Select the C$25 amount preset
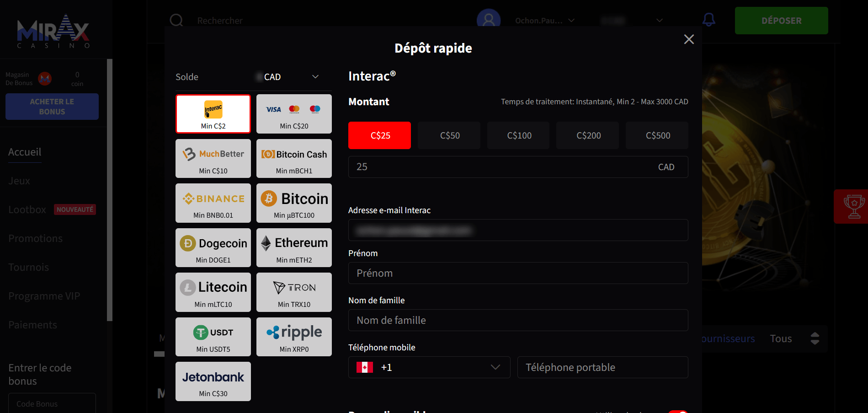Viewport: 868px width, 413px height. pos(379,135)
